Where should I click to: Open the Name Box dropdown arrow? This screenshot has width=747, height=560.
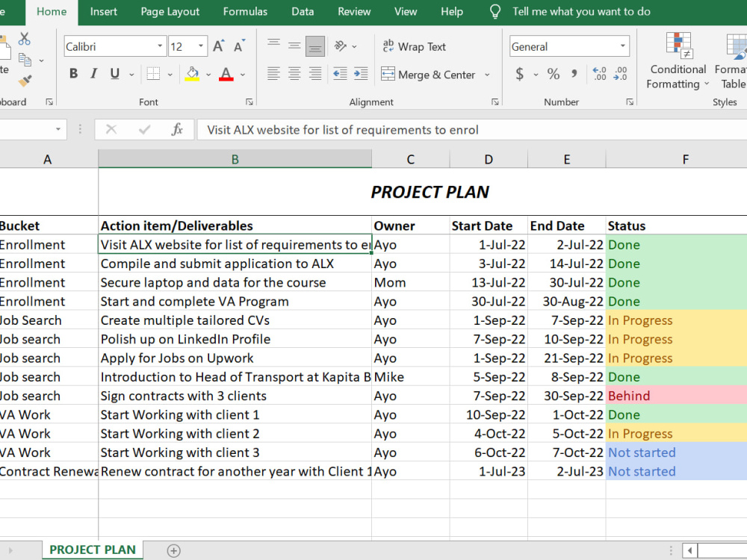(x=58, y=129)
